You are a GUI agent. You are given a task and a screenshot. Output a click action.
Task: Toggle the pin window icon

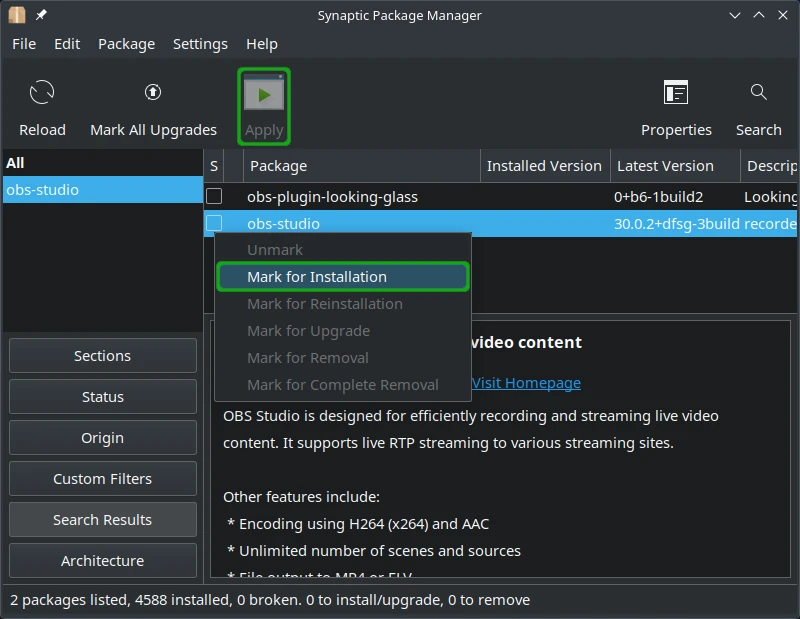point(41,15)
